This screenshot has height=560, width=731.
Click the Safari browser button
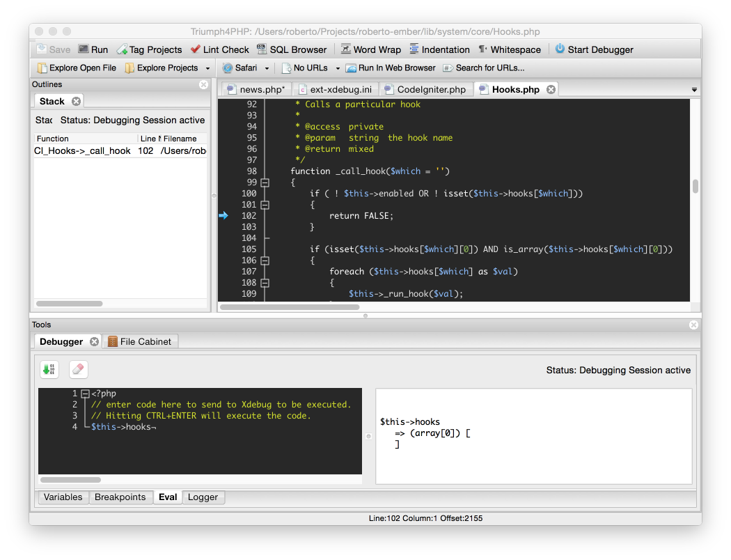click(x=240, y=68)
